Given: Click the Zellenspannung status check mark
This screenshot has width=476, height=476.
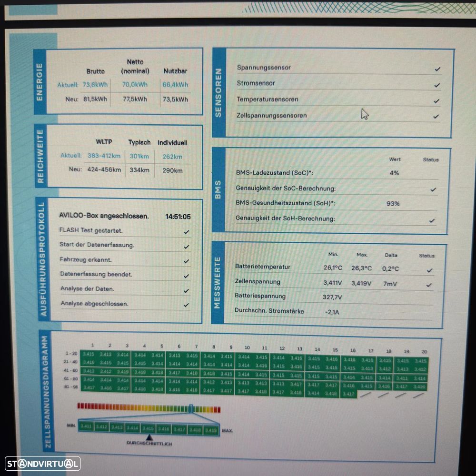Looking at the screenshot, I should click(x=429, y=285).
